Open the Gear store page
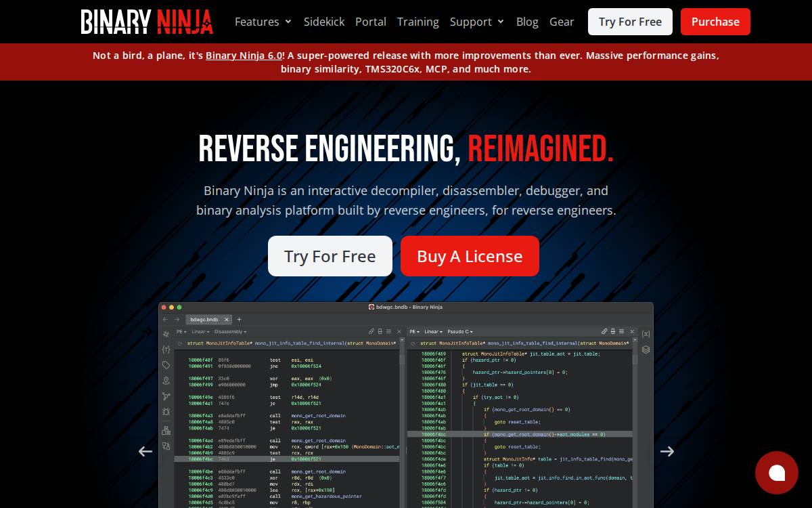This screenshot has height=508, width=812. click(x=562, y=22)
